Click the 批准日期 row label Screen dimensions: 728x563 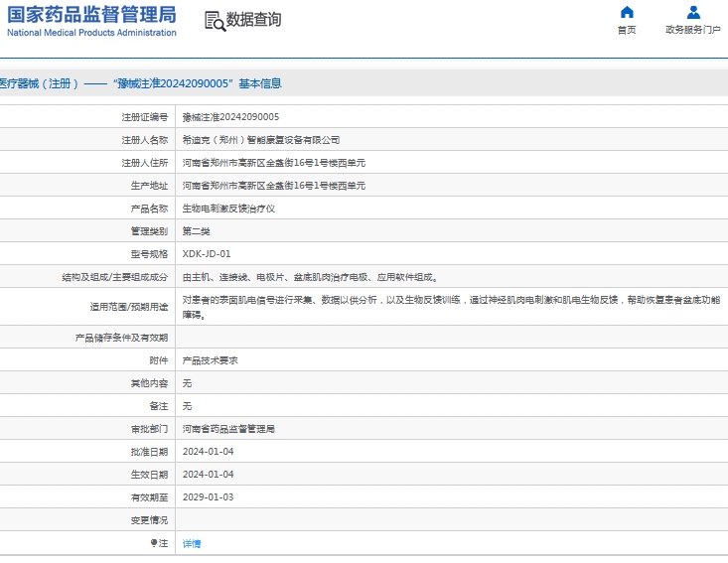click(x=150, y=452)
